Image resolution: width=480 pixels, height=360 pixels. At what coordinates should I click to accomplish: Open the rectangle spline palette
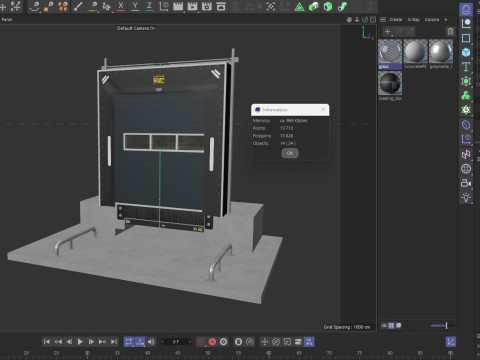click(466, 38)
